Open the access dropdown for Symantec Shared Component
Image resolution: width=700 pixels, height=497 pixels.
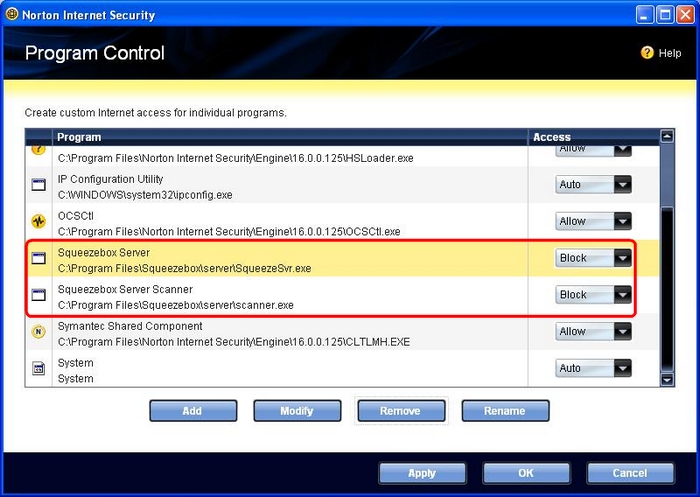click(x=593, y=331)
